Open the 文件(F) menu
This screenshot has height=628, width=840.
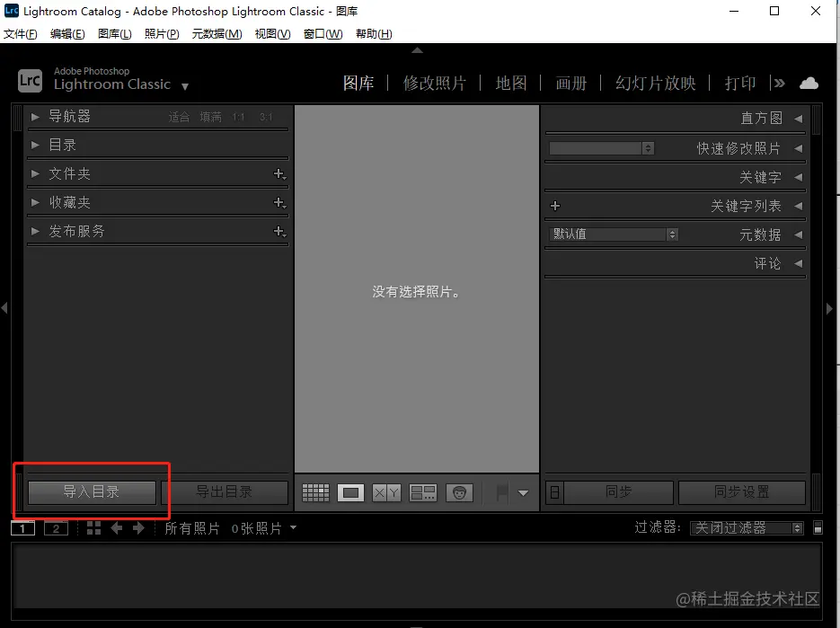point(21,34)
